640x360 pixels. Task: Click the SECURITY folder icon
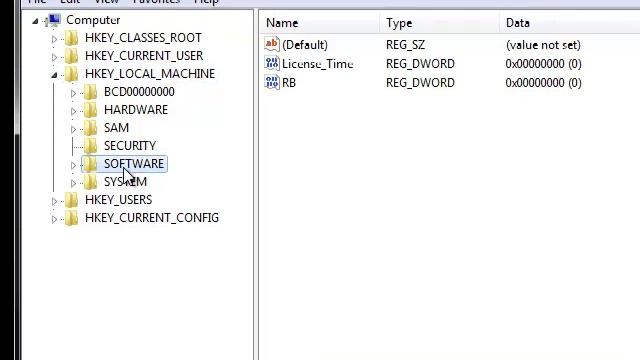[90, 146]
